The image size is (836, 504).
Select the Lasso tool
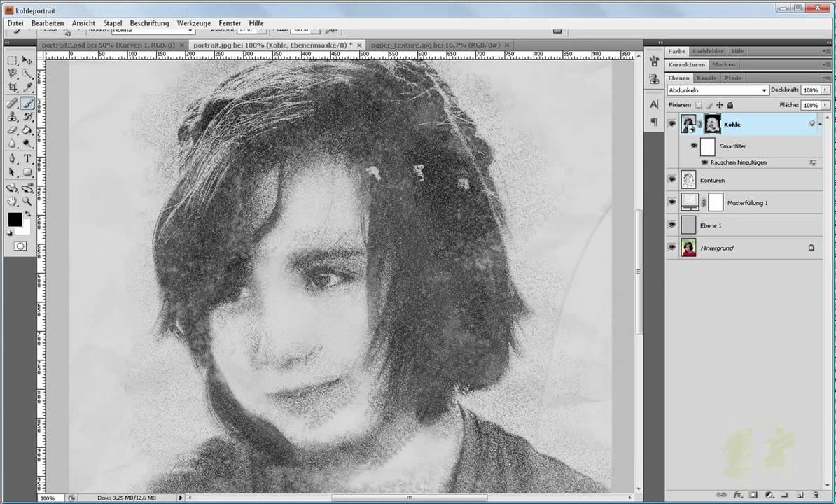coord(13,74)
